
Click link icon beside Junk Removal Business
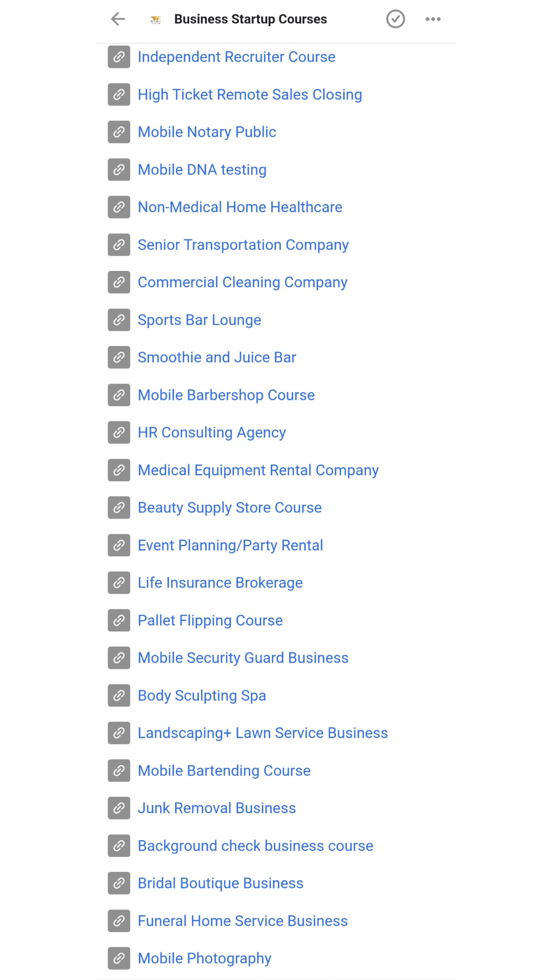click(x=119, y=808)
